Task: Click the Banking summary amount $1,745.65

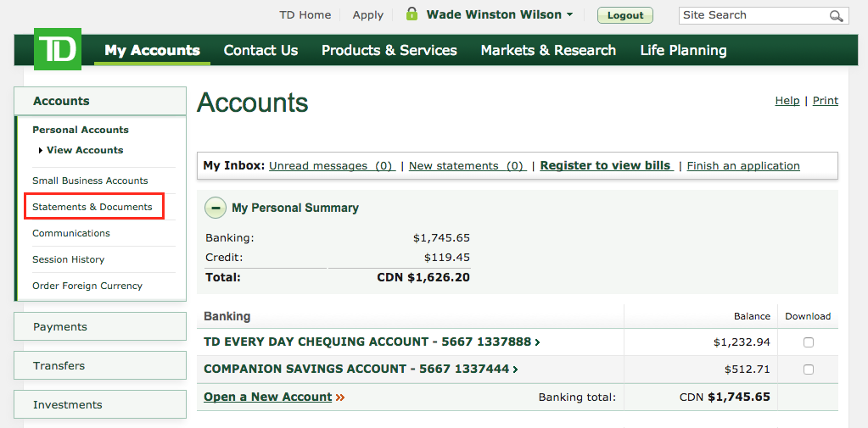Action: click(x=442, y=238)
